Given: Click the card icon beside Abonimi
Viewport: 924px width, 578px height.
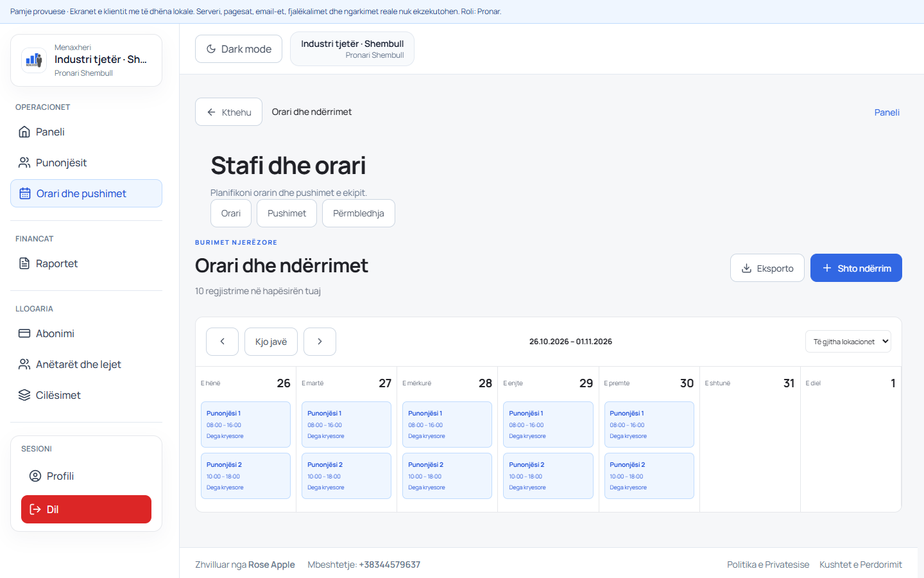Looking at the screenshot, I should point(24,333).
